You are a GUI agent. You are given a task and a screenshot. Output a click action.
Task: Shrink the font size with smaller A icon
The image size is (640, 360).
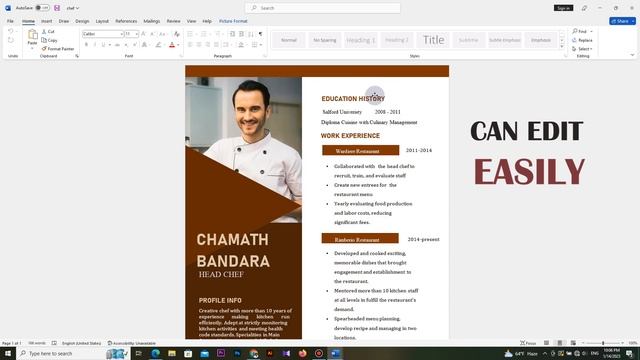[152, 34]
